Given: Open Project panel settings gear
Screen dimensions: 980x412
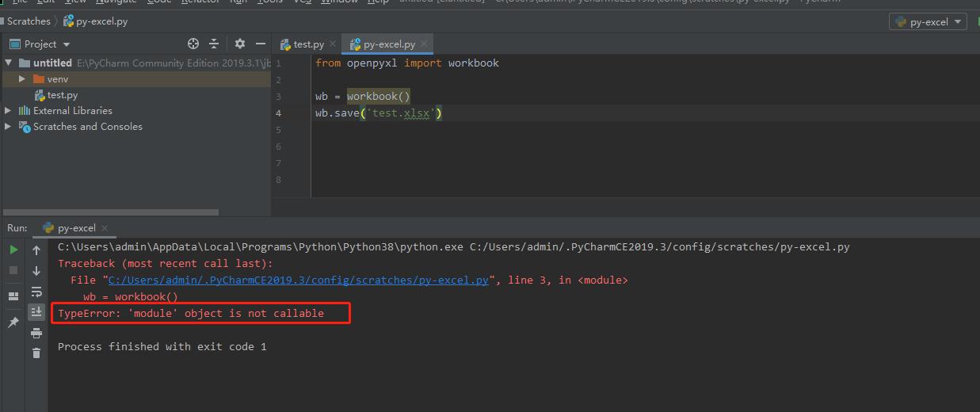Looking at the screenshot, I should coord(240,44).
